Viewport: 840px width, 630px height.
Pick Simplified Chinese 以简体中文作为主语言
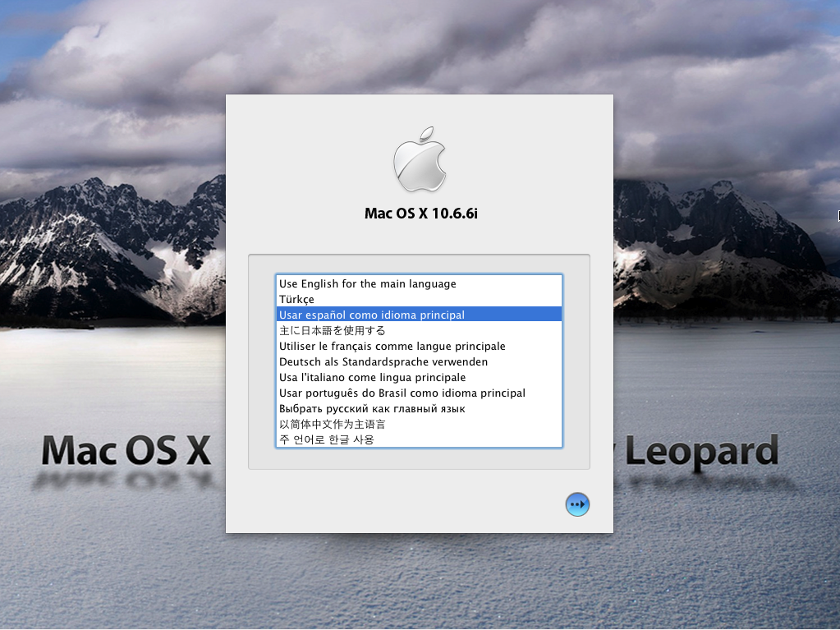(419, 424)
